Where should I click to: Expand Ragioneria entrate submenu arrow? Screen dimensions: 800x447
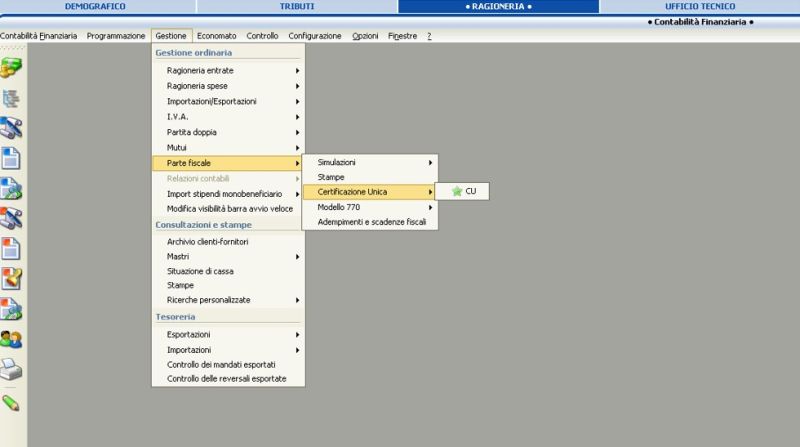pyautogui.click(x=297, y=70)
